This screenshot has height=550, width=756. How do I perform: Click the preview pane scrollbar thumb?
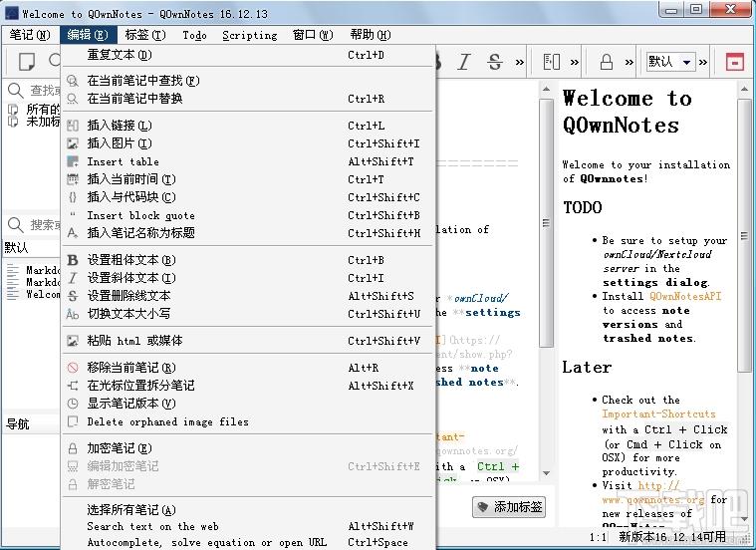(744, 236)
